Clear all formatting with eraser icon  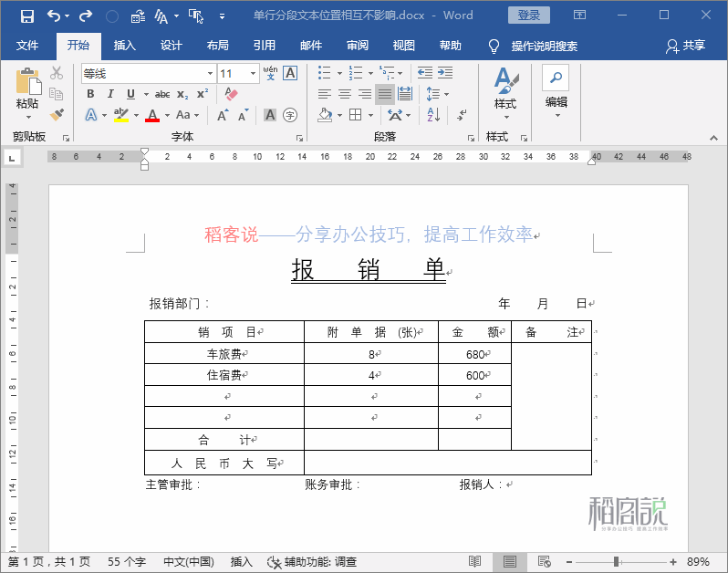tap(231, 94)
